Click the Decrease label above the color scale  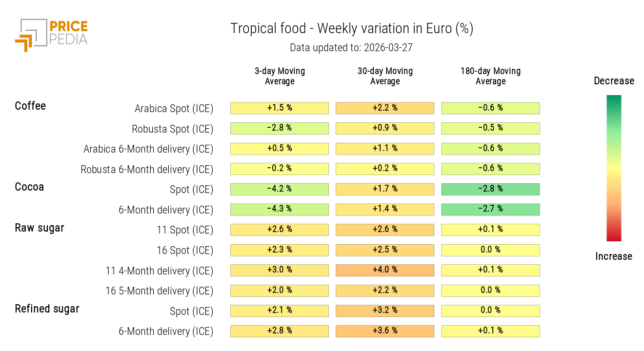coord(614,81)
